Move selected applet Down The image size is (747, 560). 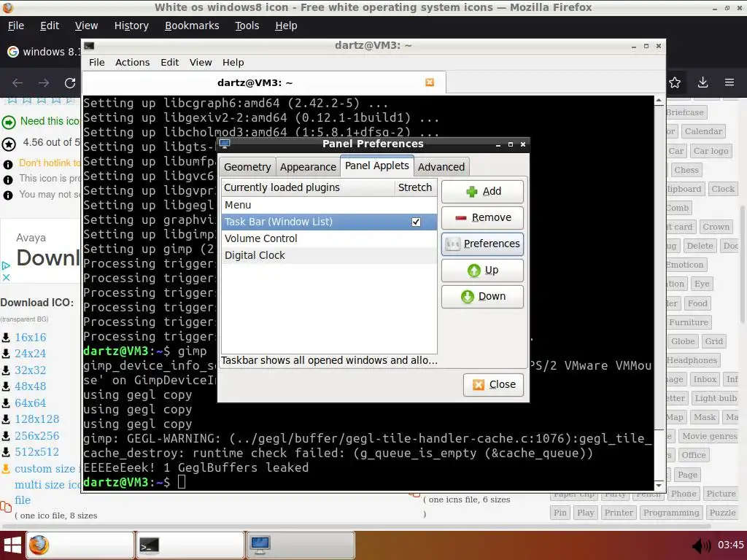[482, 296]
